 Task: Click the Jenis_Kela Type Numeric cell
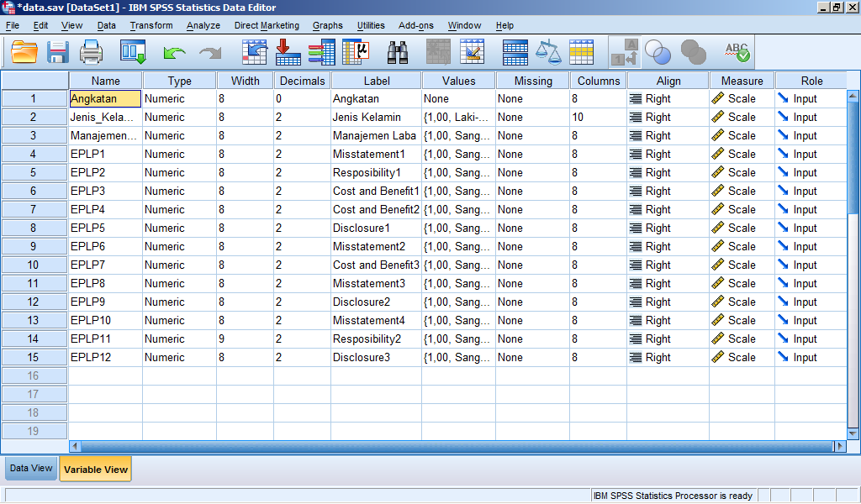(180, 118)
